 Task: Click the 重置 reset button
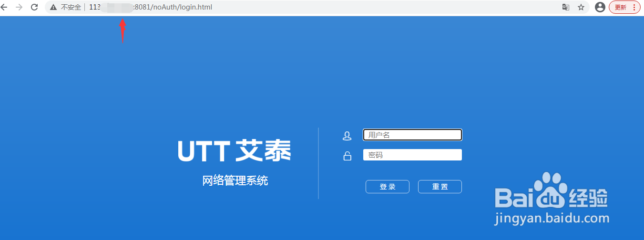(x=440, y=187)
